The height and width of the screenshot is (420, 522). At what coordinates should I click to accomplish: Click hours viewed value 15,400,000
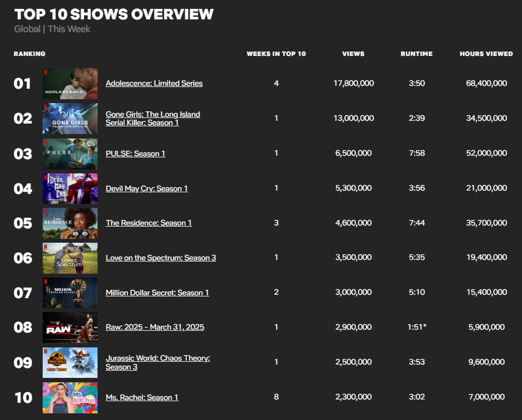click(487, 292)
